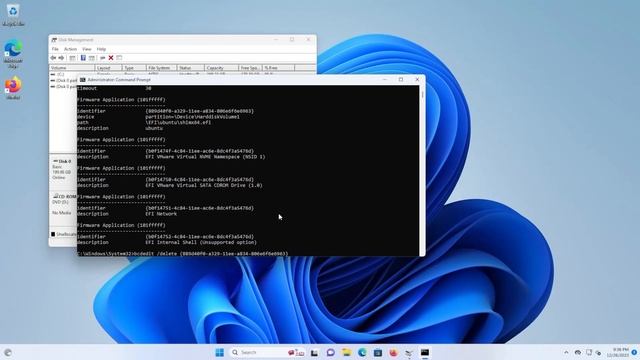Sort by the Free Space column header
The width and height of the screenshot is (640, 360).
(250, 68)
